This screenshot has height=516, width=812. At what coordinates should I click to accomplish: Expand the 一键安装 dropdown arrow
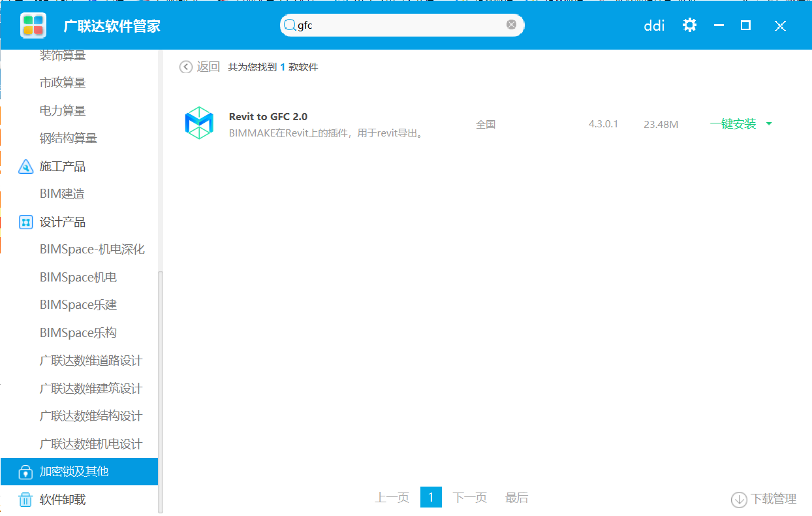click(768, 123)
